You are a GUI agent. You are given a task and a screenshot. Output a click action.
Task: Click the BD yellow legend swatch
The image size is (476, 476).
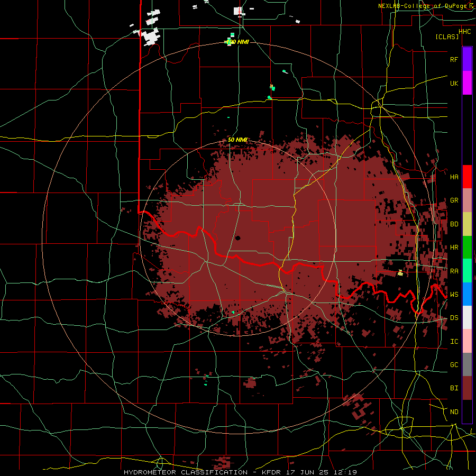click(x=467, y=224)
